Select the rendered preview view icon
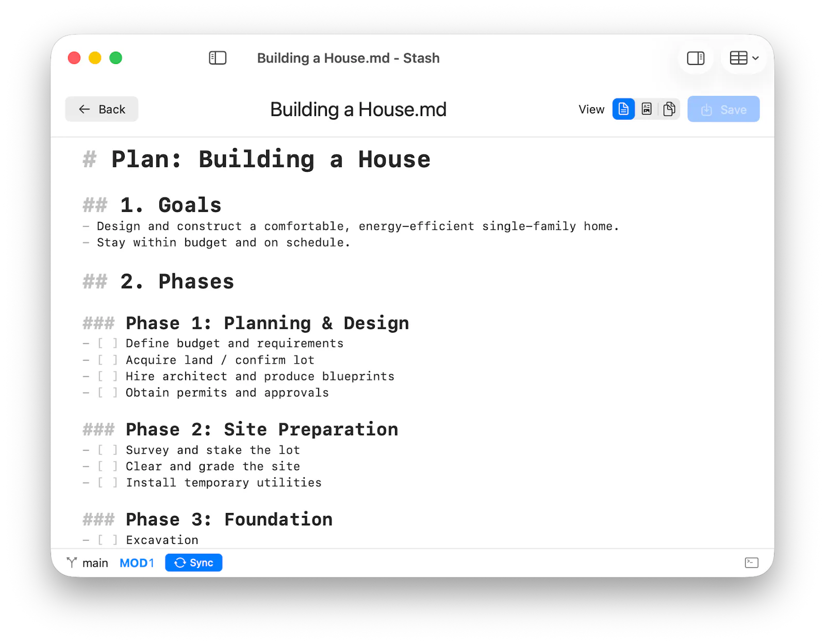 tap(647, 109)
